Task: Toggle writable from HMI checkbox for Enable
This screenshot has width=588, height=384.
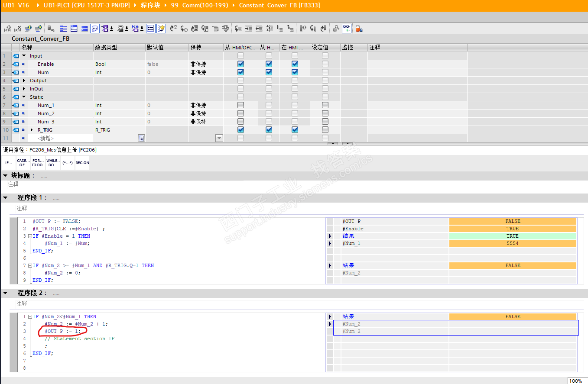Action: (x=269, y=64)
